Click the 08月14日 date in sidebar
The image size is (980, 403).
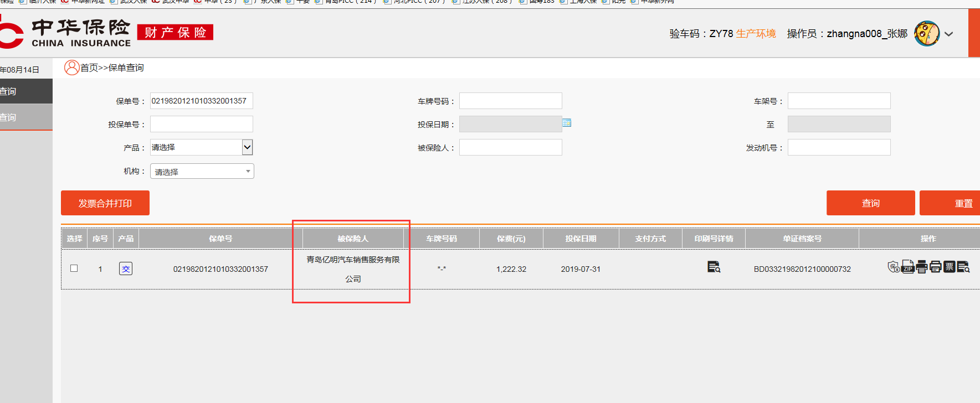[x=20, y=70]
